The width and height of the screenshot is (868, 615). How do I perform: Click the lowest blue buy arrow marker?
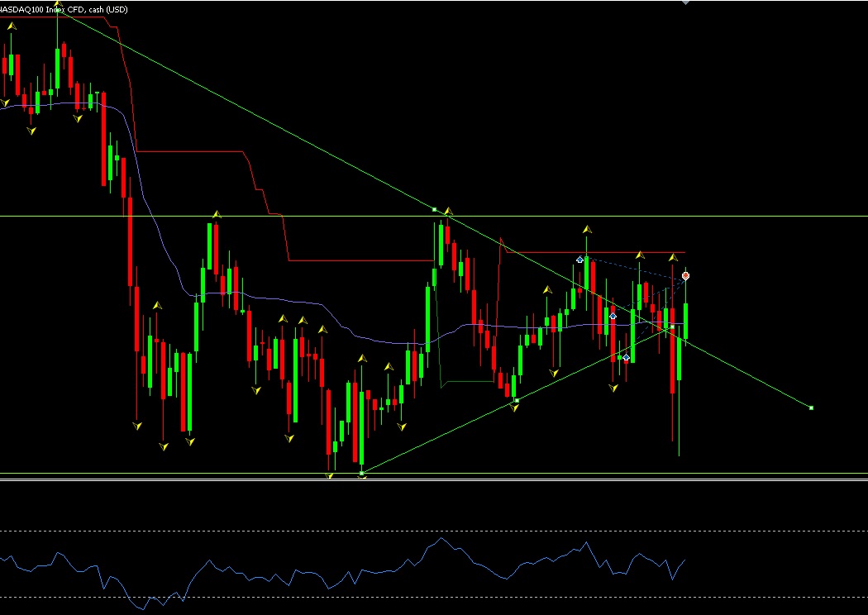click(626, 358)
